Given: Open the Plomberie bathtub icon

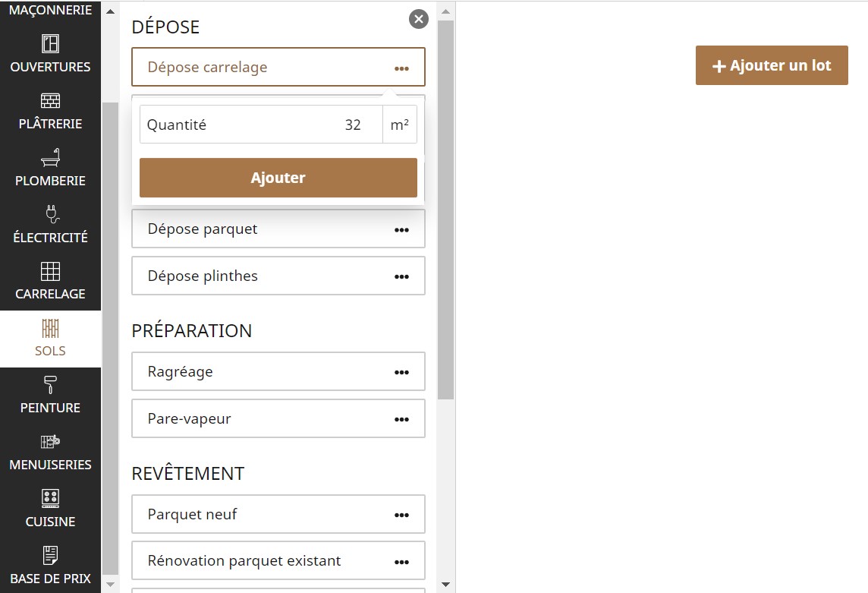Looking at the screenshot, I should tap(50, 158).
